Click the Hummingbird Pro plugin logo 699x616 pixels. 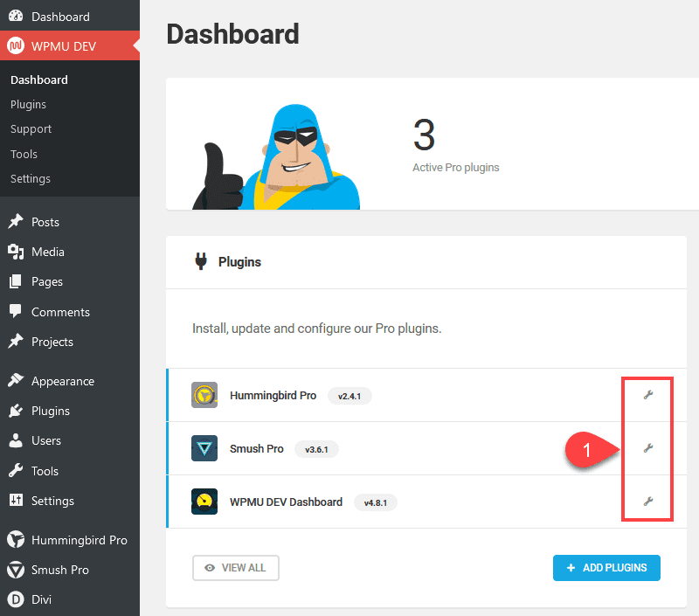[204, 395]
